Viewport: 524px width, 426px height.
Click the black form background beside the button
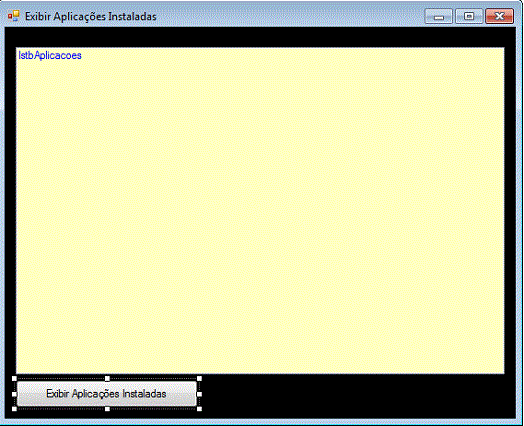pos(358,396)
